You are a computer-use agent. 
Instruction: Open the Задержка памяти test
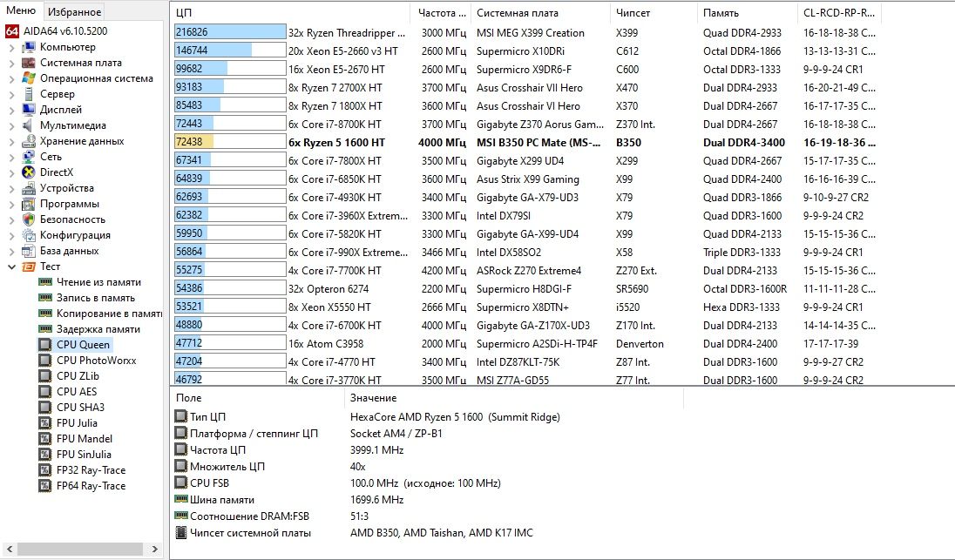98,329
